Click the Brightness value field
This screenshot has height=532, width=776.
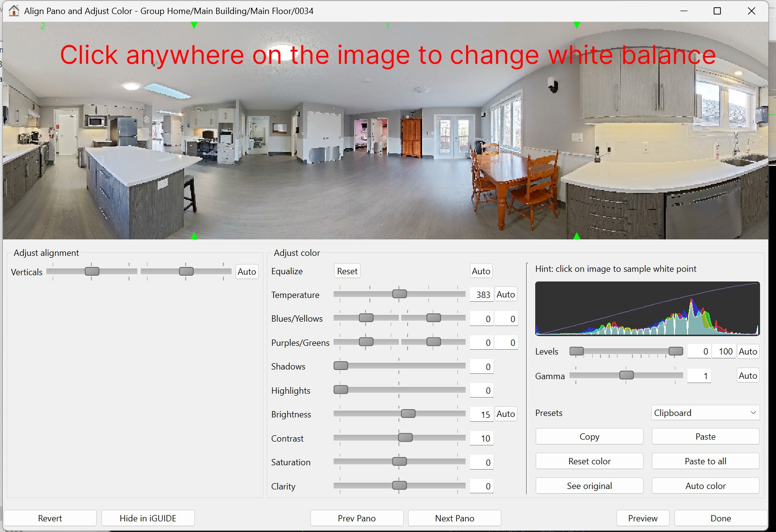pos(482,414)
